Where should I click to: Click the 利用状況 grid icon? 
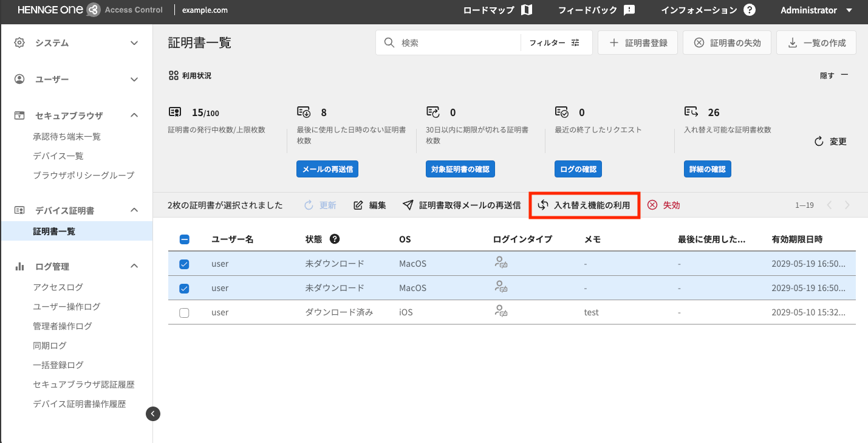173,76
